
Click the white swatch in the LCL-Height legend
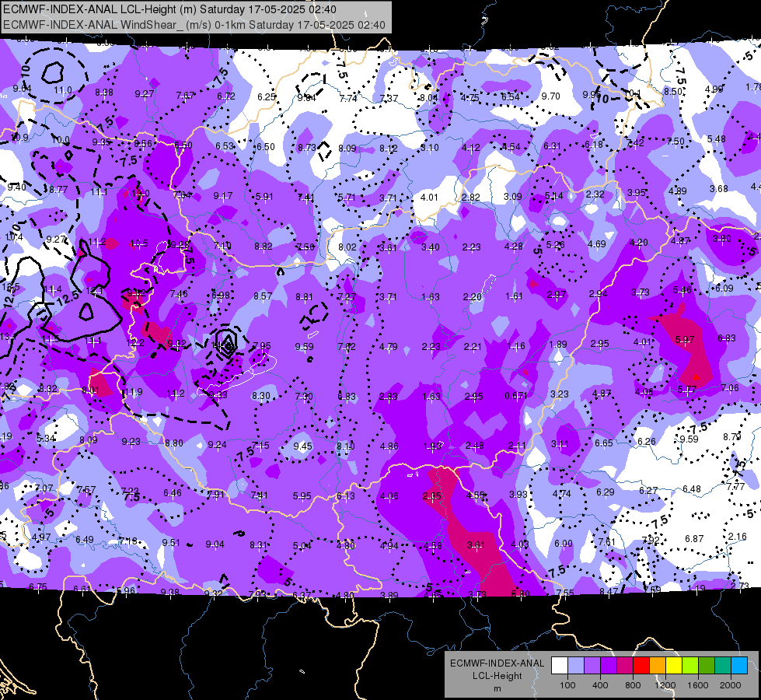[560, 666]
